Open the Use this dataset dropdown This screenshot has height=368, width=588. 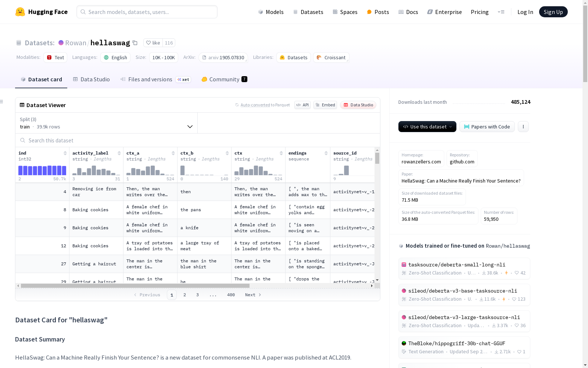pyautogui.click(x=427, y=127)
